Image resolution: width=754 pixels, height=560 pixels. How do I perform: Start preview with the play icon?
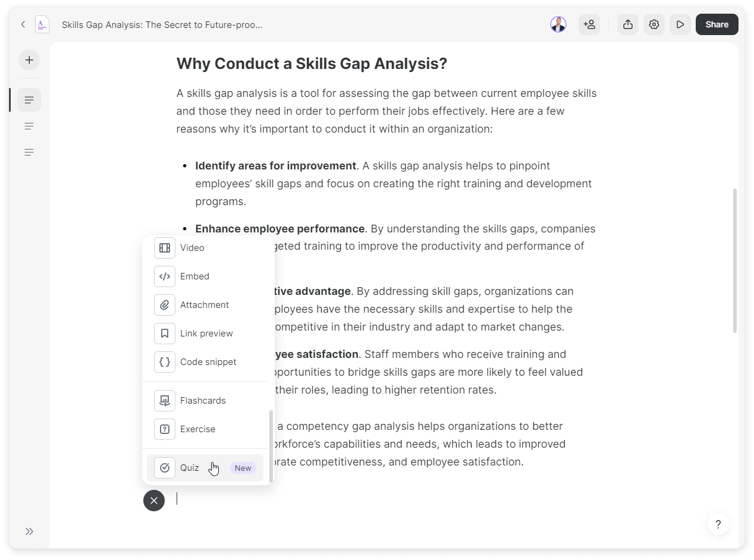click(680, 24)
